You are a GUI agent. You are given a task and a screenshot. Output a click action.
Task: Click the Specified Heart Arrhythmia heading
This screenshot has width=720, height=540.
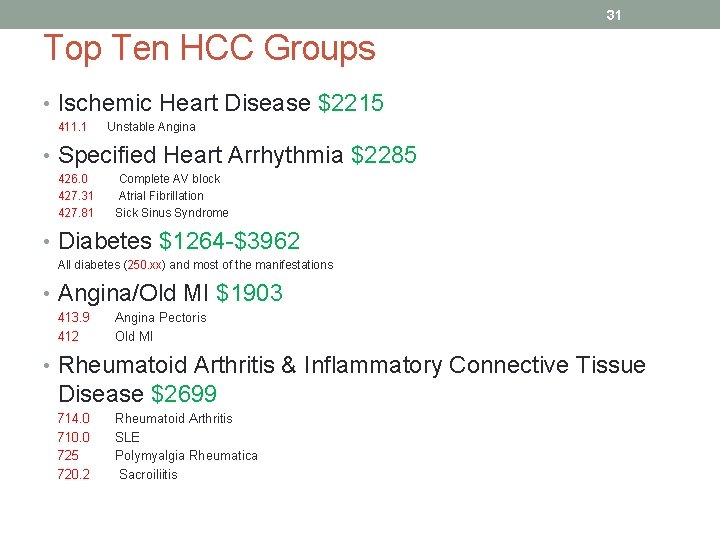201,155
